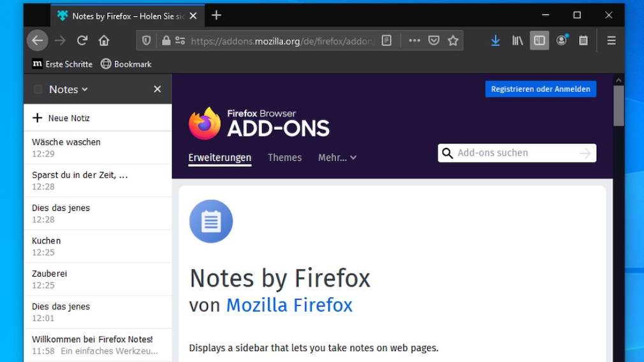Click Notes sidebar header icon

[38, 89]
